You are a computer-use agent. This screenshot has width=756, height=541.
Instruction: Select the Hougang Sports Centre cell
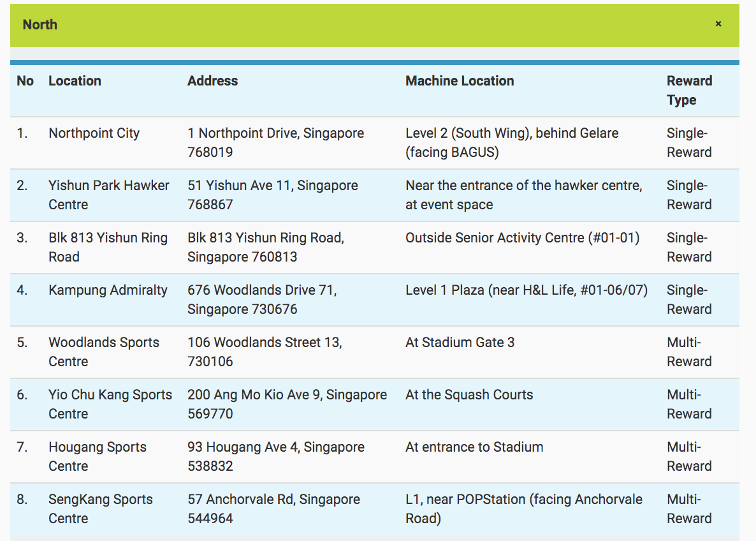tap(98, 457)
